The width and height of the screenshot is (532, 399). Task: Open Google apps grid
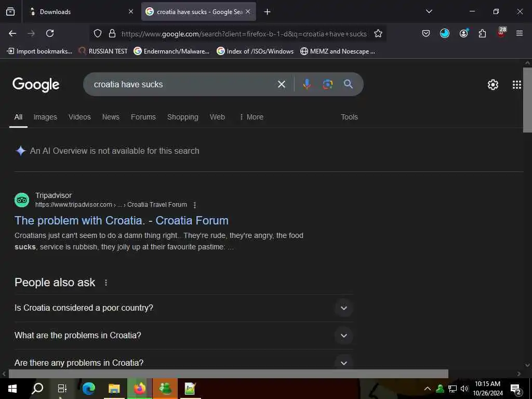pos(517,85)
